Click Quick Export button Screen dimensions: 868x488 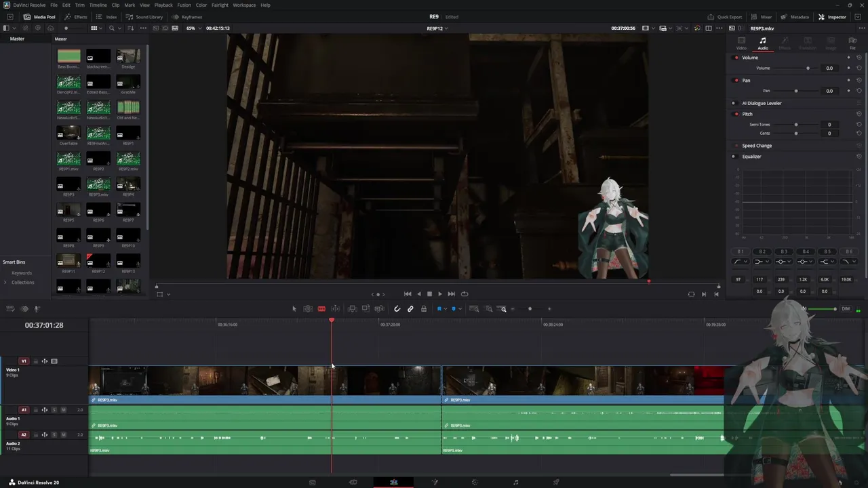click(x=724, y=17)
